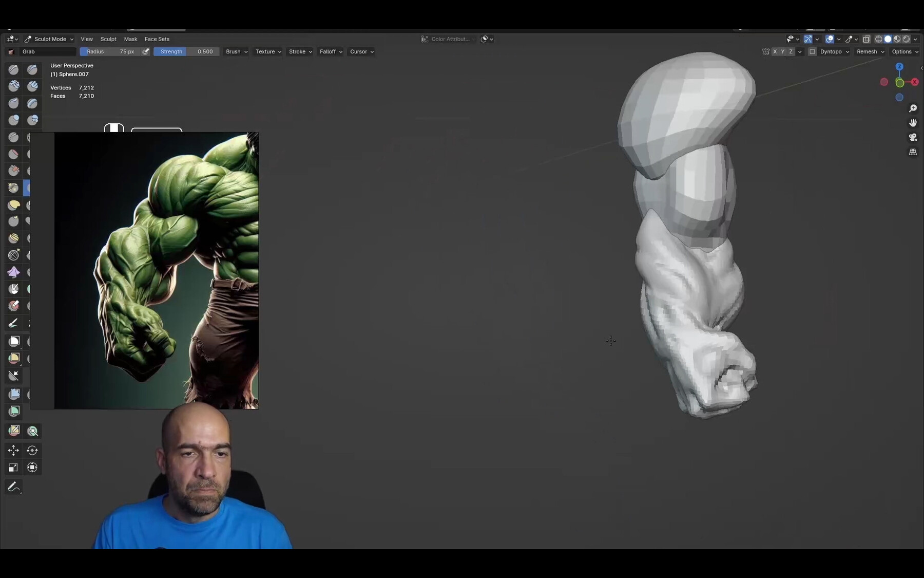This screenshot has height=578, width=924.
Task: Select the Move transform tool
Action: [x=14, y=451]
